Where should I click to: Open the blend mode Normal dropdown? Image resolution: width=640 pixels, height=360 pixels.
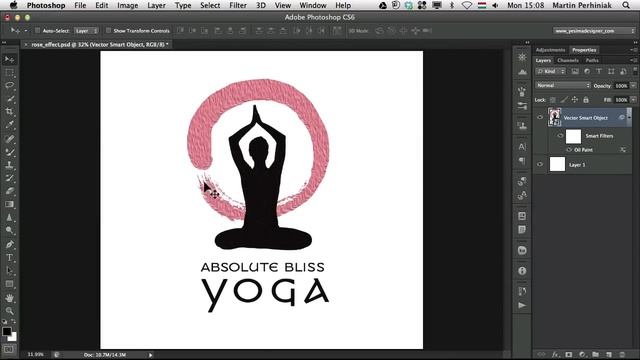[x=563, y=85]
